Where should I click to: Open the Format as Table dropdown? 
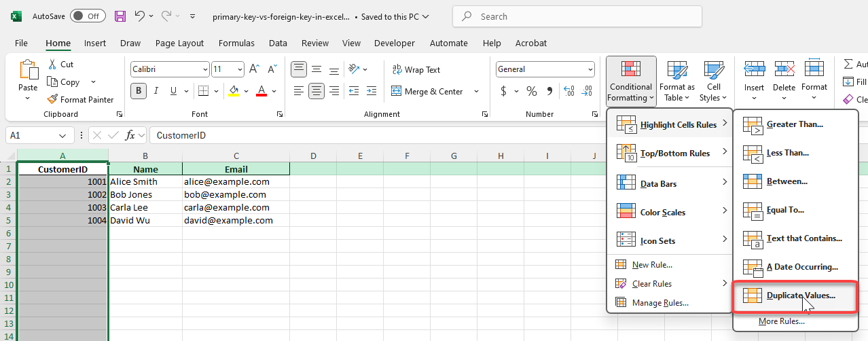[x=676, y=82]
